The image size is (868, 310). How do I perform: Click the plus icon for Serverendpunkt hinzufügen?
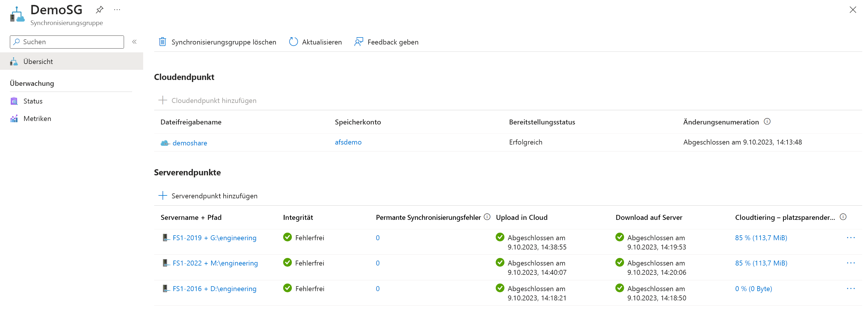163,196
